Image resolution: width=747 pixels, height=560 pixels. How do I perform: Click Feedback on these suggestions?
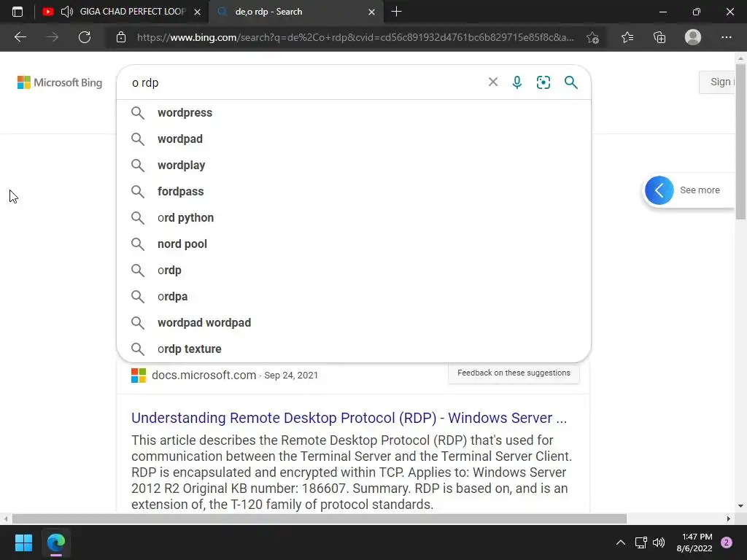[514, 373]
